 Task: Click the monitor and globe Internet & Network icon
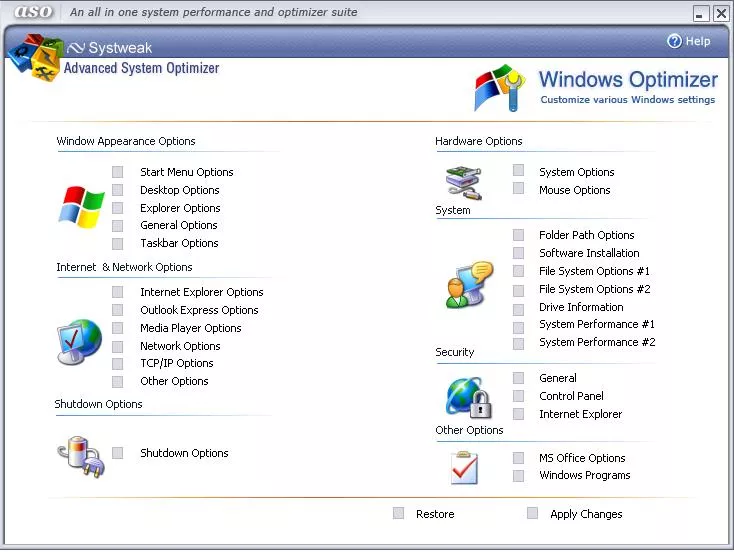tap(79, 342)
